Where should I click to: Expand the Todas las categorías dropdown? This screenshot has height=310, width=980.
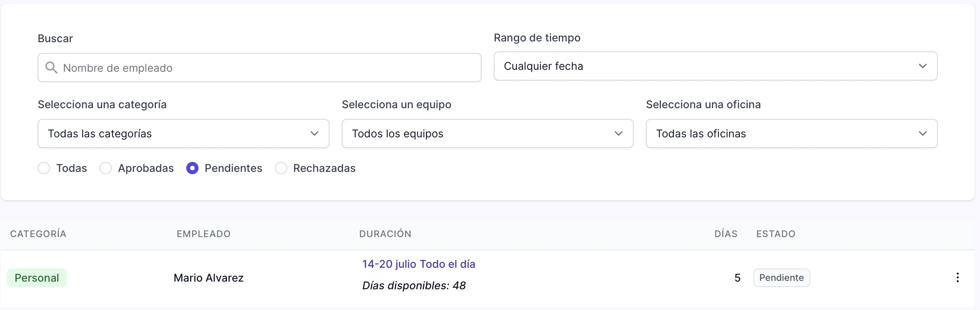[183, 133]
